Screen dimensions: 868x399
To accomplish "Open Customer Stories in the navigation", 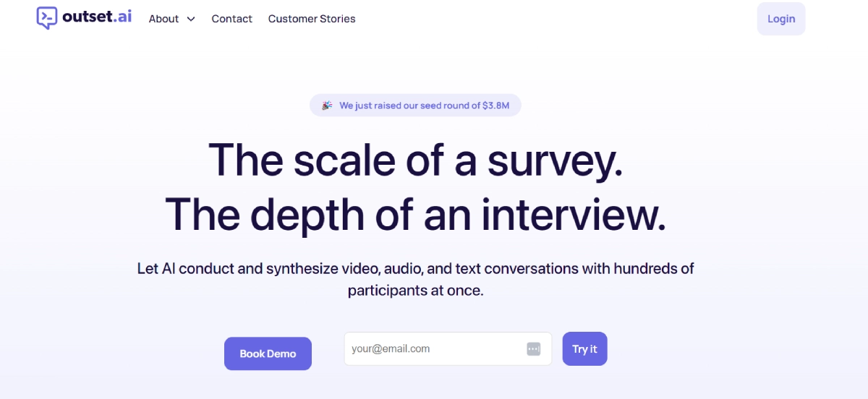I will pos(312,19).
